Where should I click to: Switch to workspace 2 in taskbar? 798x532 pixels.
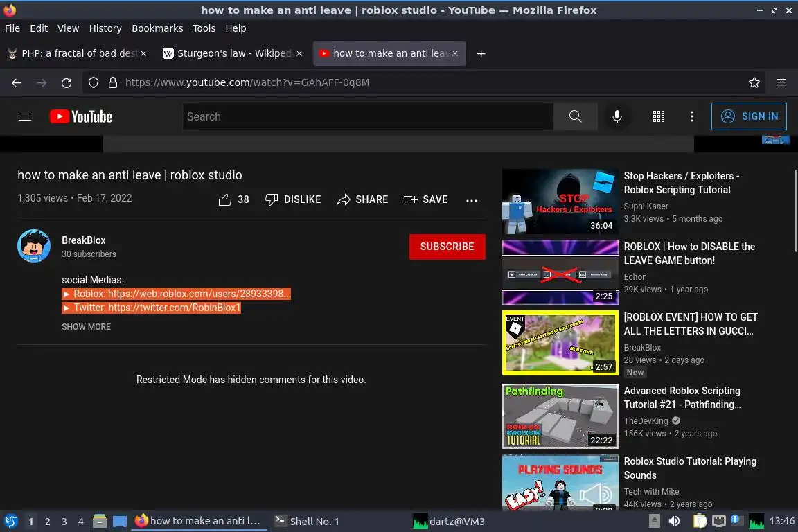[x=47, y=522]
